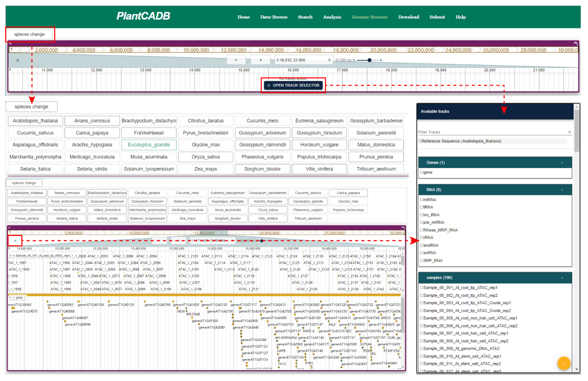
Task: Click the forward arrow in the upper genome browser
Action: tap(261, 60)
